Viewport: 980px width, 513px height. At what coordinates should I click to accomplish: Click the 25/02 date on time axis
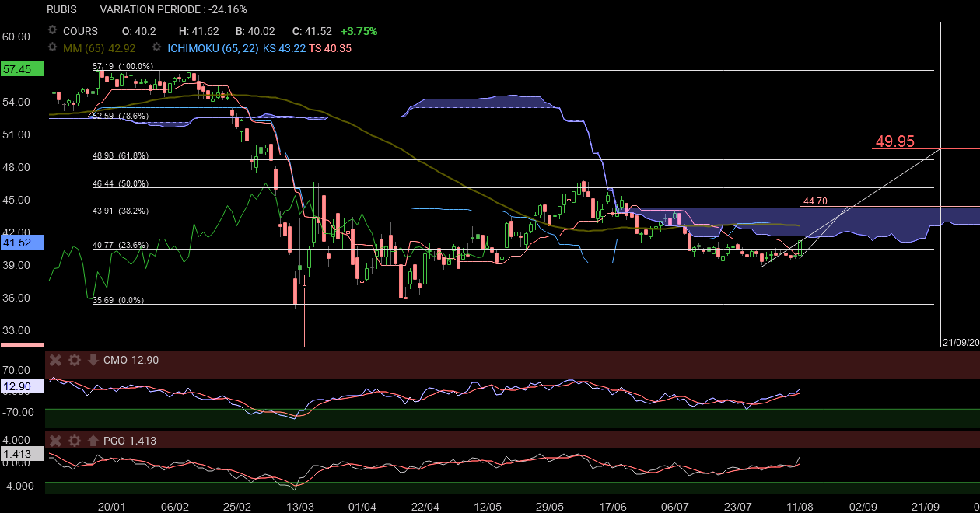point(237,506)
